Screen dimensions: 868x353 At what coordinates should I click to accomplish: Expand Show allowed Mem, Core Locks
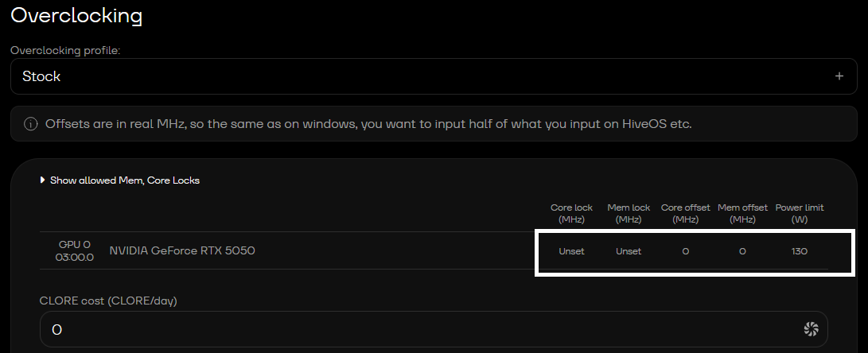tap(119, 180)
